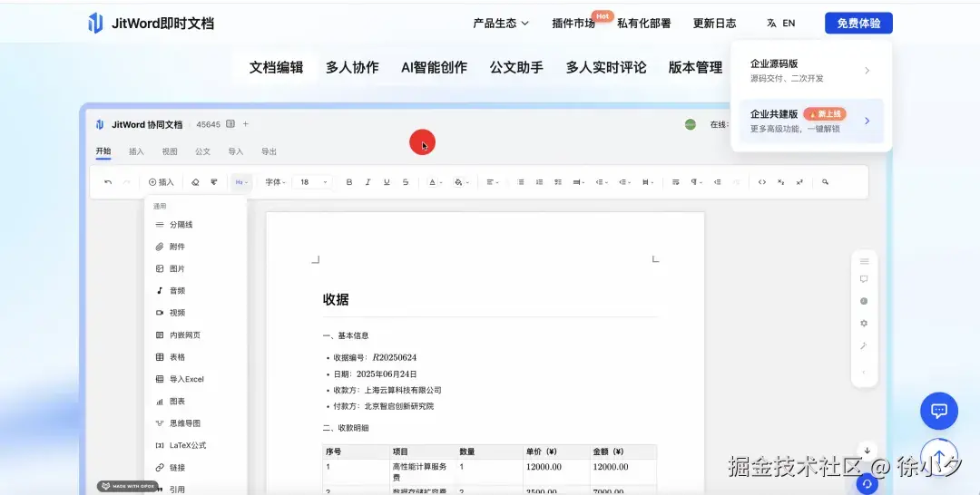
Task: Open search with the magnifier toolbar icon
Action: 825,182
